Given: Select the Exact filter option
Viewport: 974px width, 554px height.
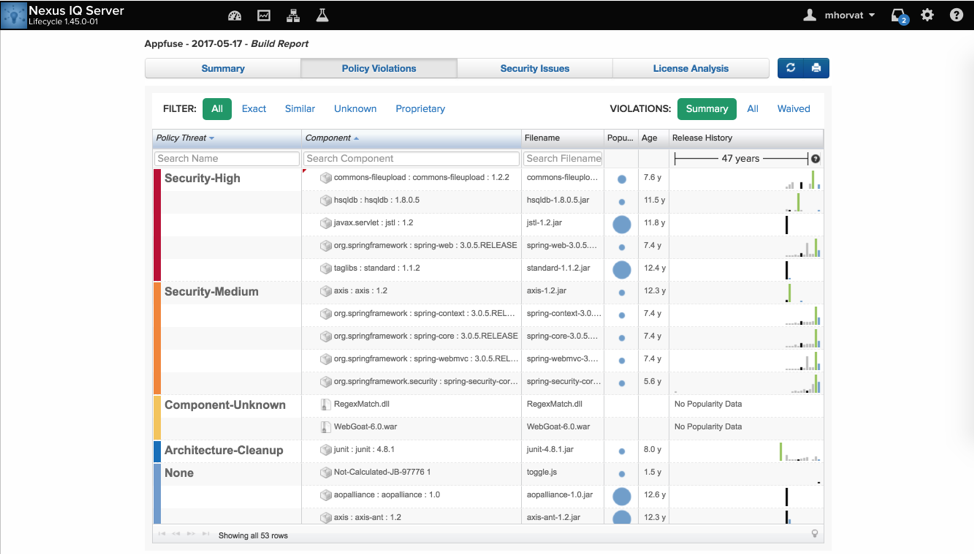Looking at the screenshot, I should [254, 109].
